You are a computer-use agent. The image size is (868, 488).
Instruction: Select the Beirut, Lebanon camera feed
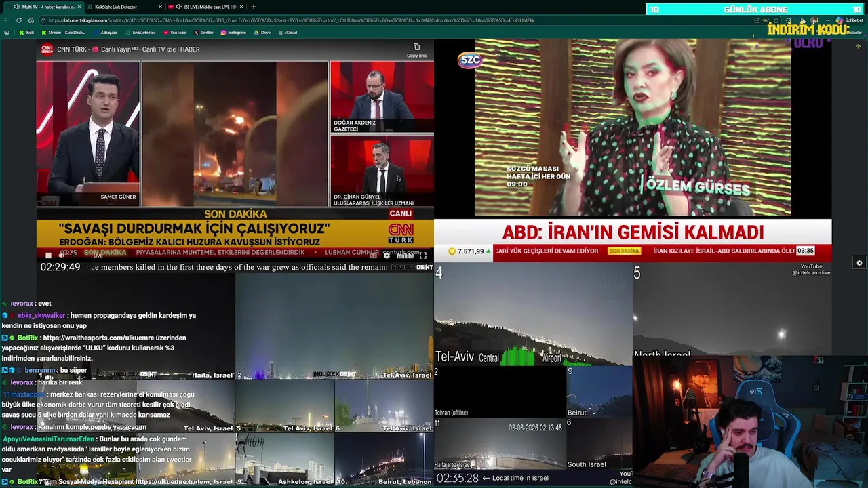[x=384, y=460]
